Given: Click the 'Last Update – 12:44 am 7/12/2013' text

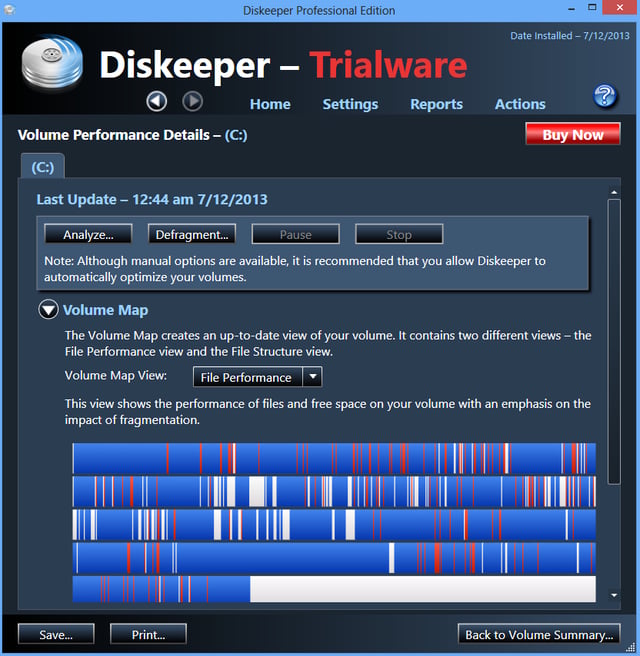Looking at the screenshot, I should coord(152,199).
